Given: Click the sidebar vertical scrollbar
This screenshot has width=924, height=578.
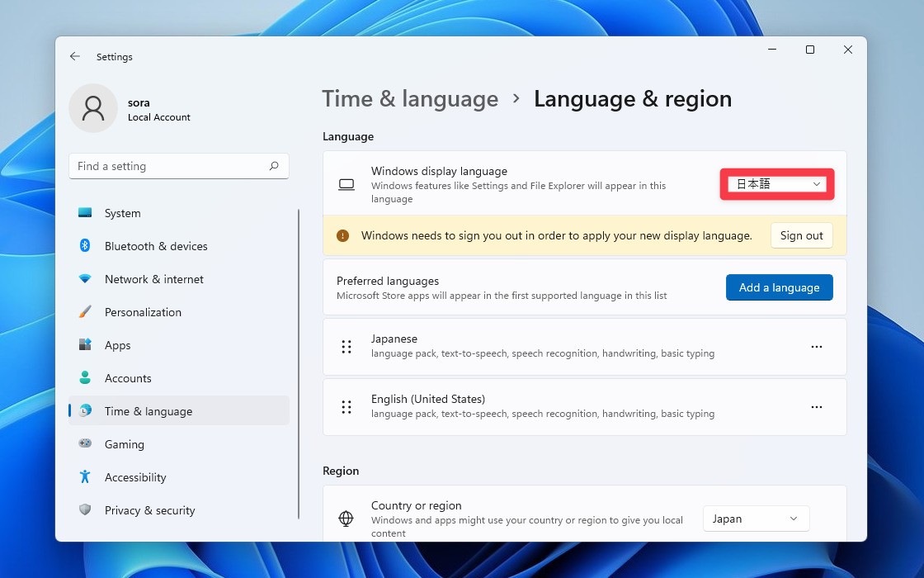Looking at the screenshot, I should [299, 364].
